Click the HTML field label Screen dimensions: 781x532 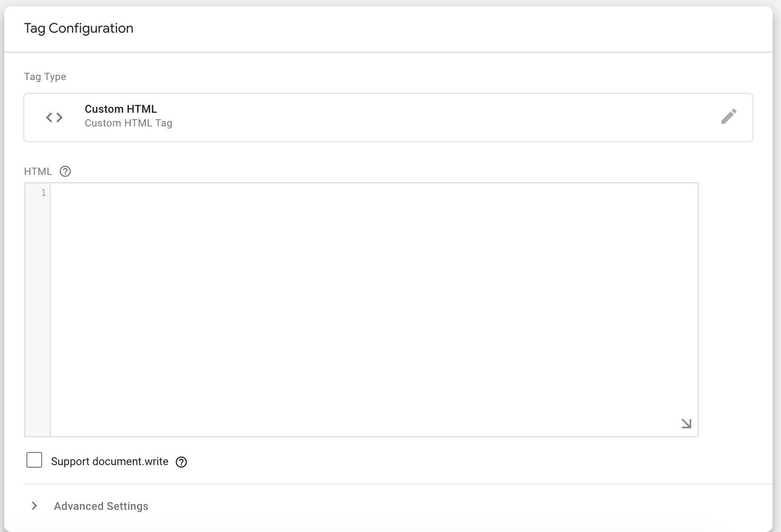(38, 172)
